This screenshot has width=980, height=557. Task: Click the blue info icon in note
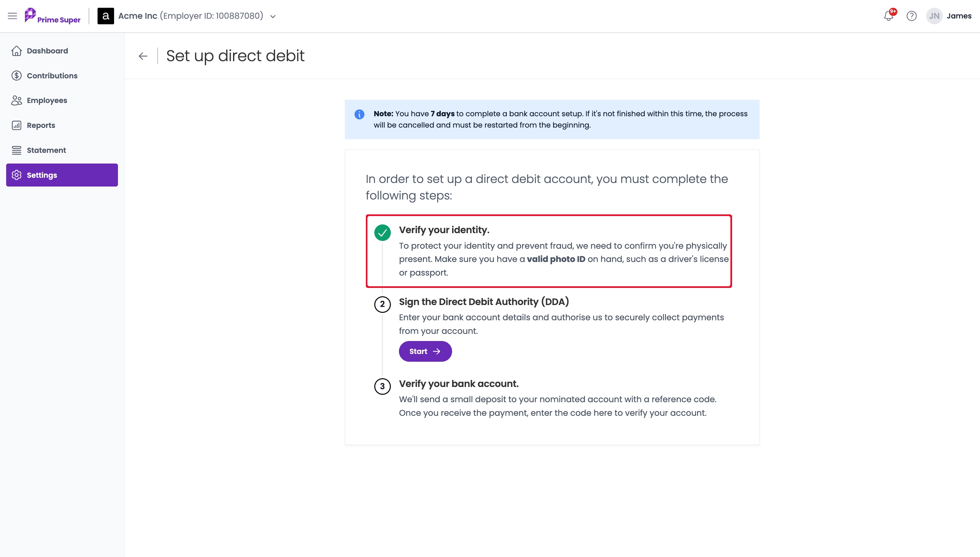tap(359, 114)
